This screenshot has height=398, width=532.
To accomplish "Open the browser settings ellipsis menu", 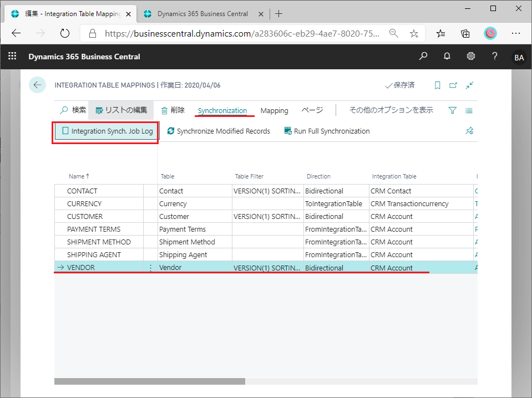I will pos(516,33).
